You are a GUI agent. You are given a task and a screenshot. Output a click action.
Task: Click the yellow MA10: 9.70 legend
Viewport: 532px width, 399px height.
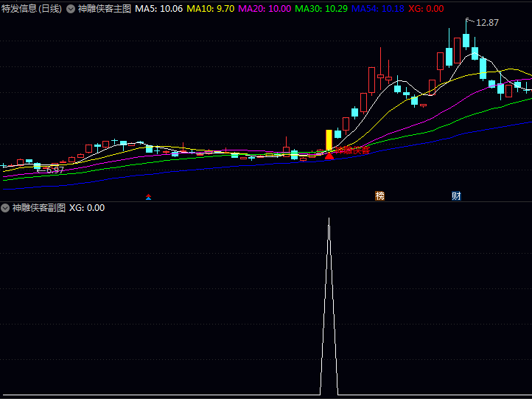pos(210,9)
